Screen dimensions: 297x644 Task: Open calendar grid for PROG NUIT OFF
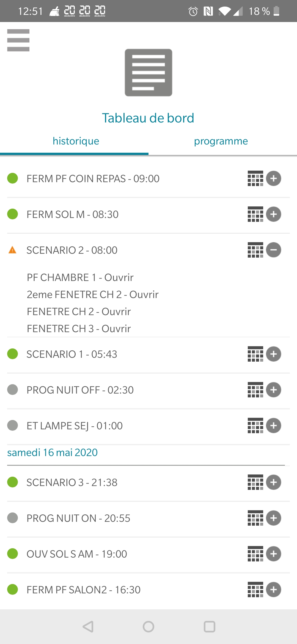pos(255,390)
